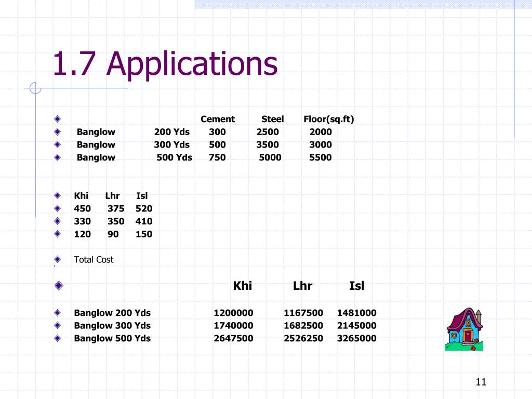Screen dimensions: 532x399
Task: Click price value 150
Action: pyautogui.click(x=144, y=234)
